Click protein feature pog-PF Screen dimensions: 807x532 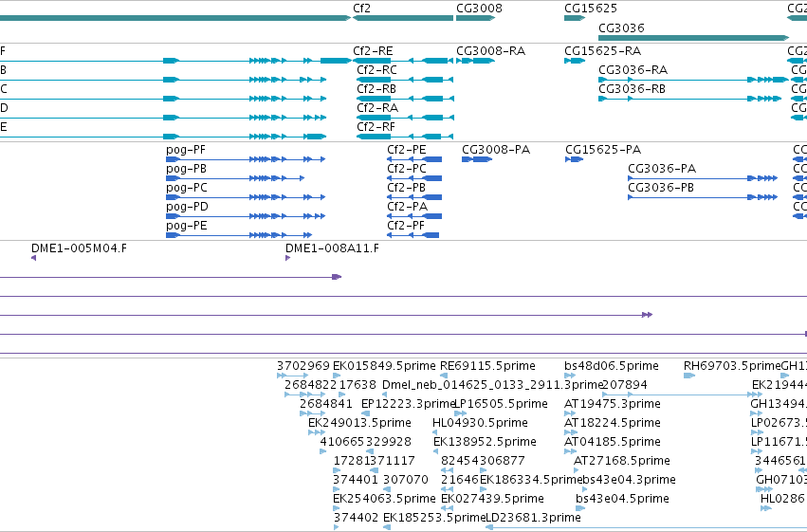(x=246, y=159)
